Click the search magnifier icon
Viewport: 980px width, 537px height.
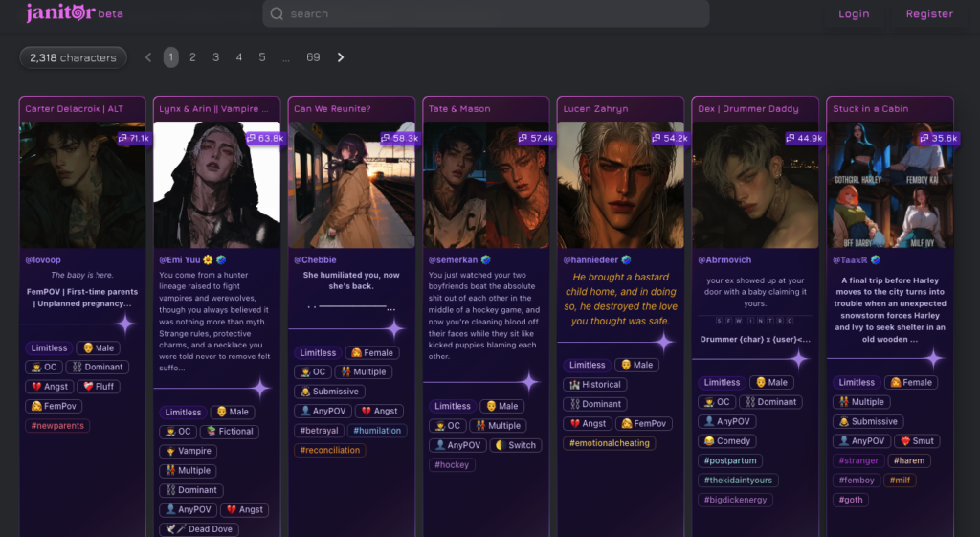tap(277, 14)
